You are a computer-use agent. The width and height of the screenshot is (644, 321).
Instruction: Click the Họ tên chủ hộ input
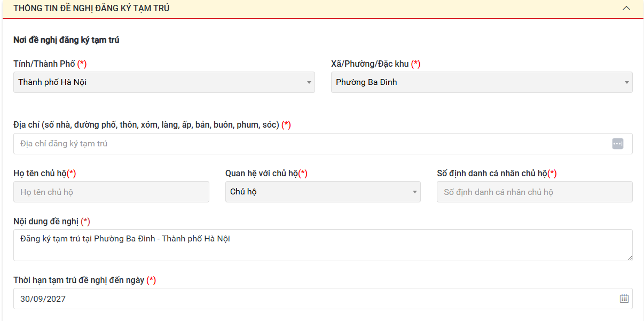[111, 192]
